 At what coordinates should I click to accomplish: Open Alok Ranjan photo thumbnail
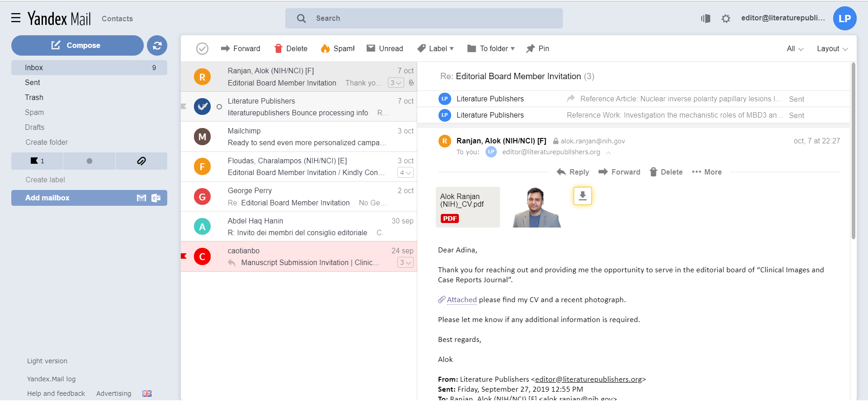pyautogui.click(x=537, y=207)
